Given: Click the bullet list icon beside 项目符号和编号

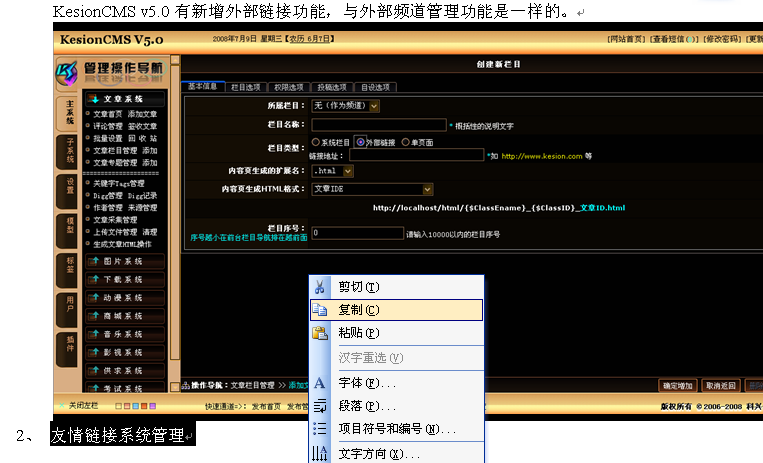Looking at the screenshot, I should pyautogui.click(x=320, y=428).
